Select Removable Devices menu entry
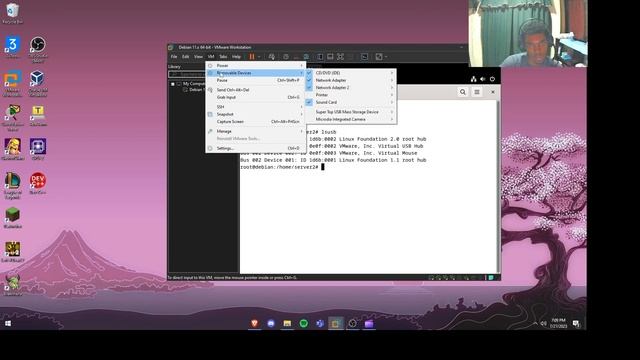The height and width of the screenshot is (360, 640). 256,73
